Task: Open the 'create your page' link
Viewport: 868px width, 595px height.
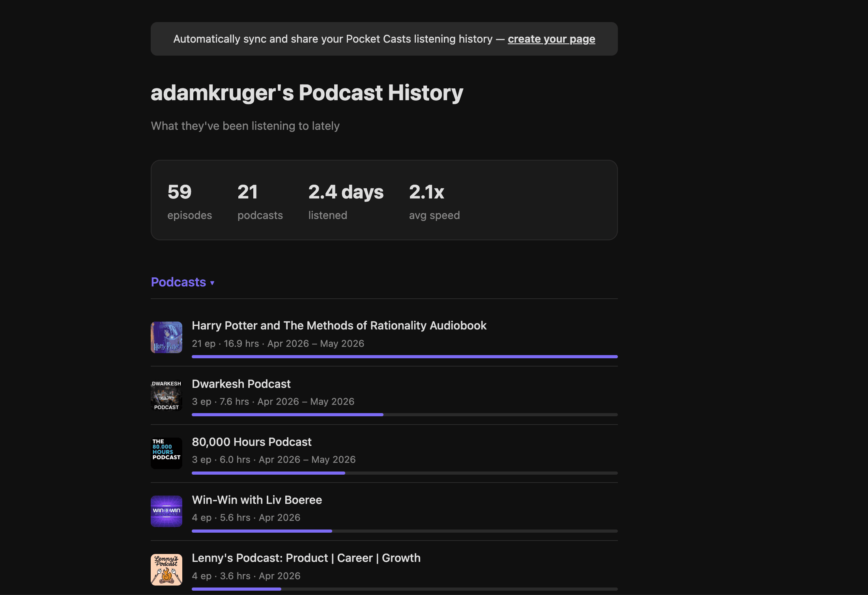Action: coord(551,39)
